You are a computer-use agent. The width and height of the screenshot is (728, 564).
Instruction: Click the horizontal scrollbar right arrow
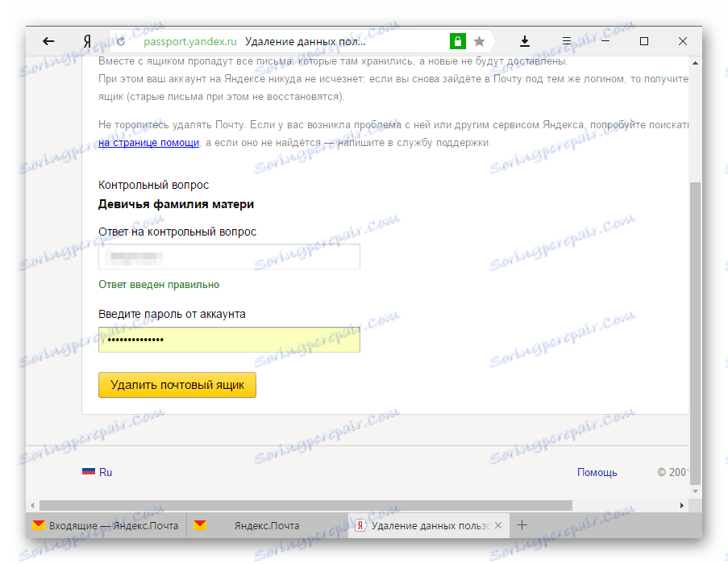(681, 505)
